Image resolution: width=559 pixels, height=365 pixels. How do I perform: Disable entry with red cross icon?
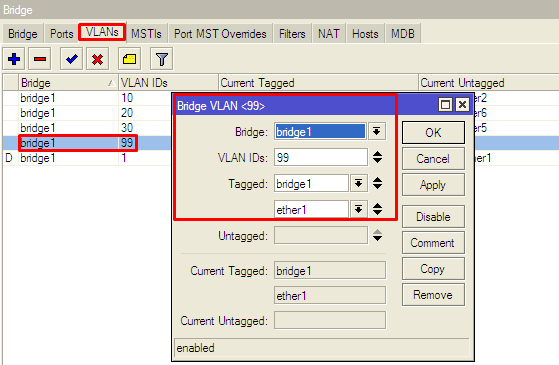(x=97, y=59)
